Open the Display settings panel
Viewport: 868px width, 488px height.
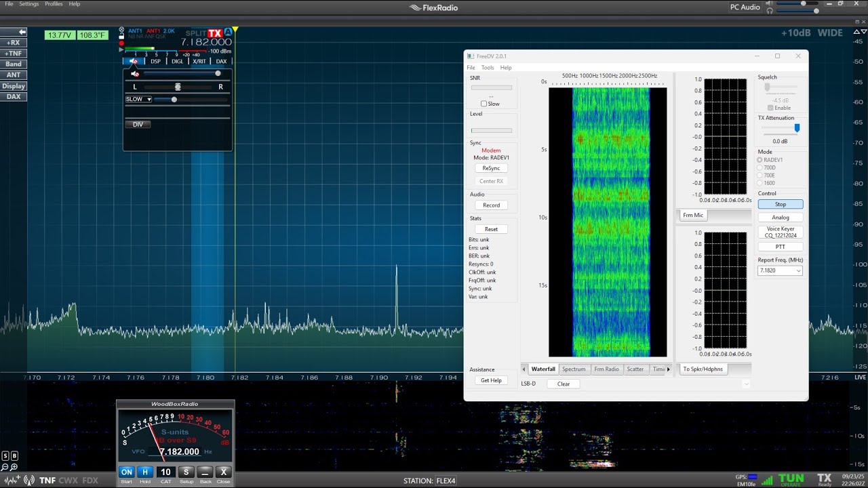click(x=14, y=86)
